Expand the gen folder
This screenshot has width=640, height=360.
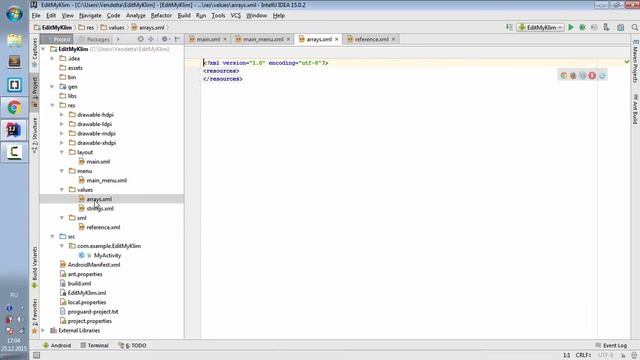coord(52,87)
